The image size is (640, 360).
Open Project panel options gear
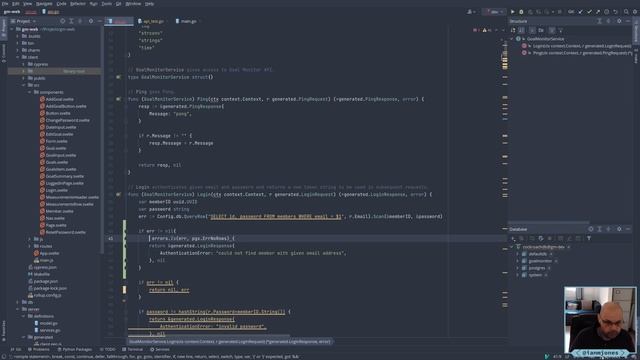91,21
